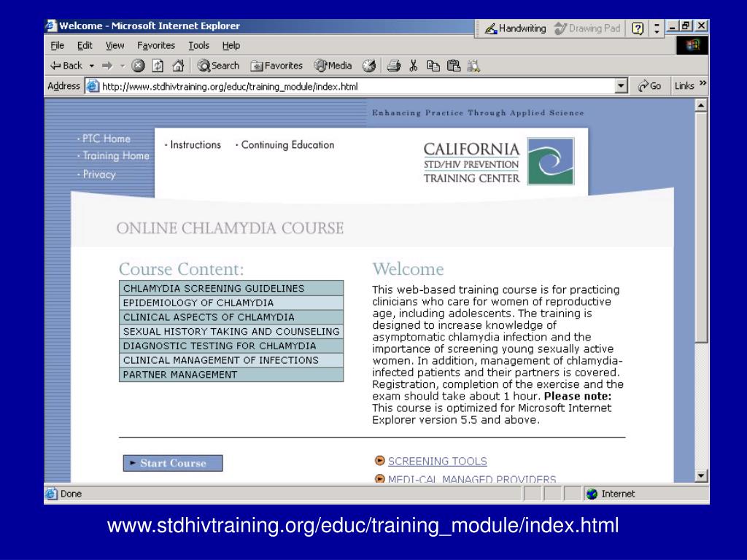Select Clinical Aspects of Chlamydia item
The width and height of the screenshot is (747, 560).
click(x=231, y=317)
